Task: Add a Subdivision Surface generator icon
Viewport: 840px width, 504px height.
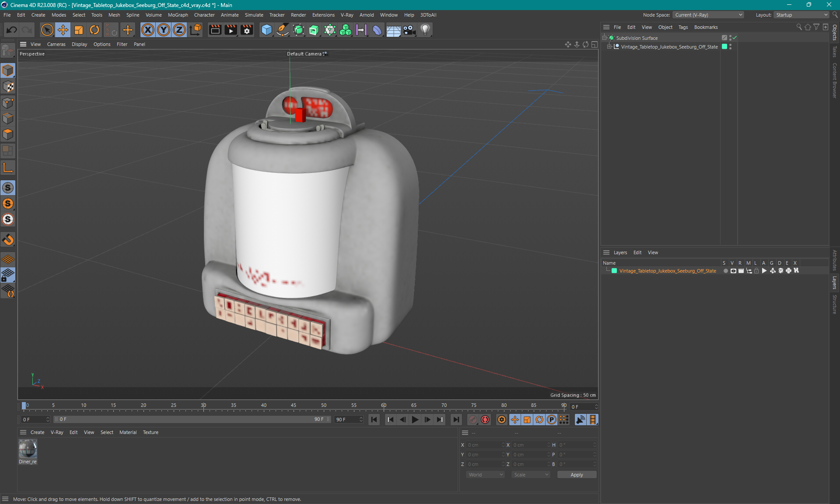Action: 298,30
